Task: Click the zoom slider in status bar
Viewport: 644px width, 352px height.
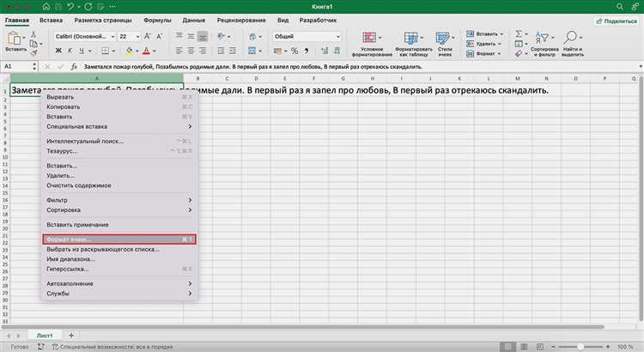Action: tap(580, 347)
